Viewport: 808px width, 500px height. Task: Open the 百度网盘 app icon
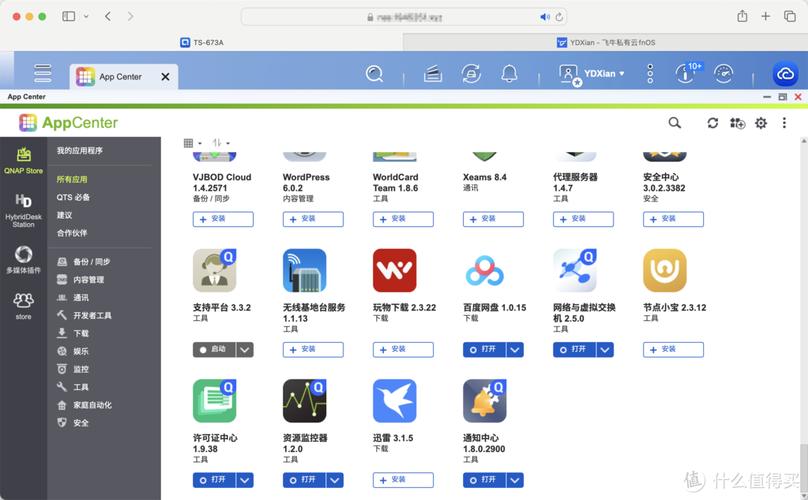(x=484, y=271)
